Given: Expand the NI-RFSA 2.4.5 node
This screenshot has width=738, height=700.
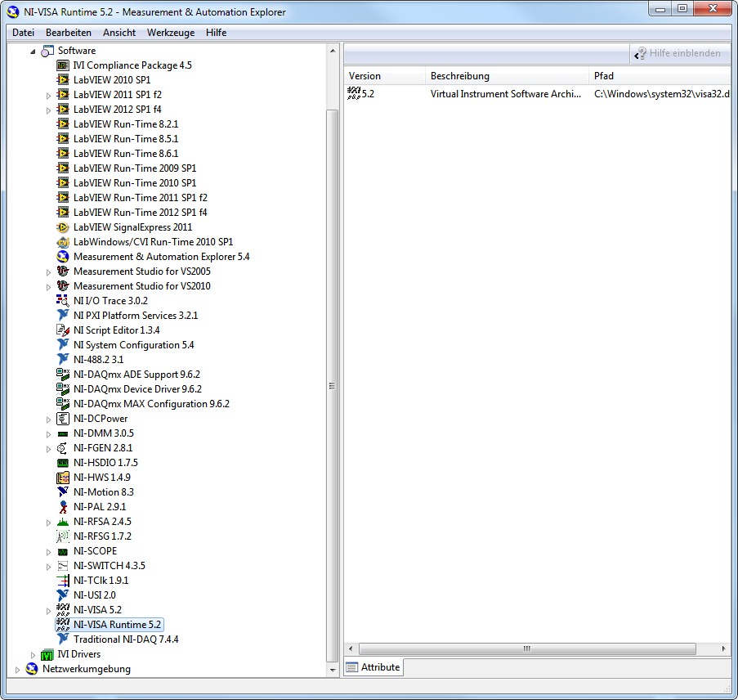Looking at the screenshot, I should (x=48, y=523).
